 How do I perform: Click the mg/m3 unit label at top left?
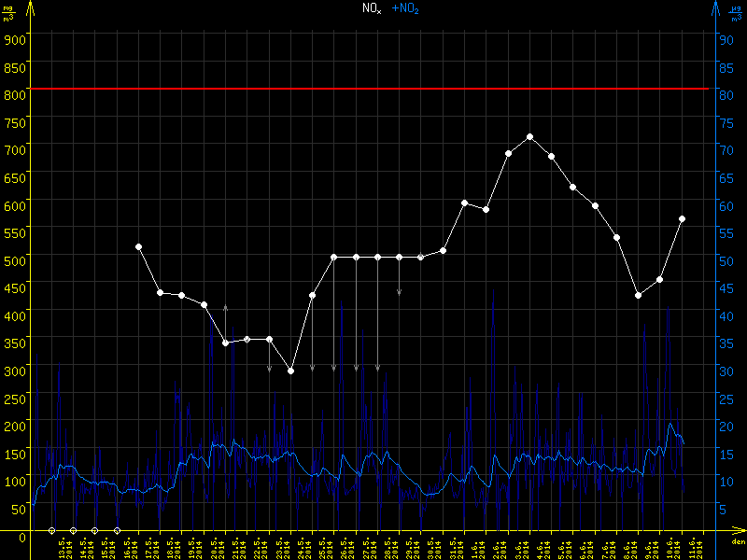pos(10,11)
